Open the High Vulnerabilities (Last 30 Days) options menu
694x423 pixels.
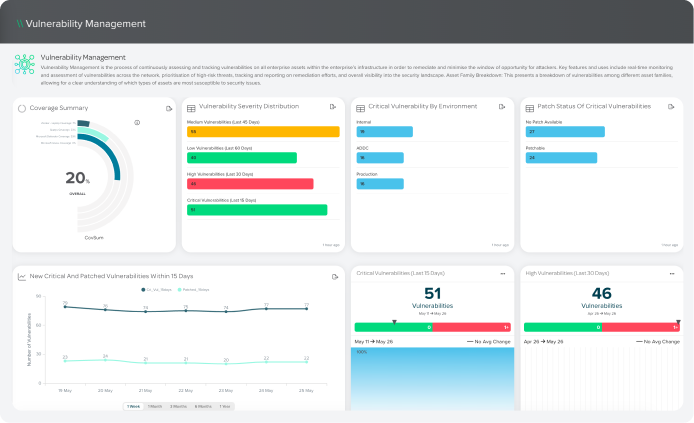tap(672, 273)
